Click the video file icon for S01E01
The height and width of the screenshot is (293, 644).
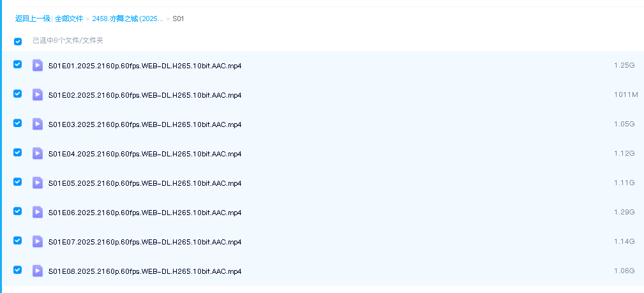click(38, 65)
